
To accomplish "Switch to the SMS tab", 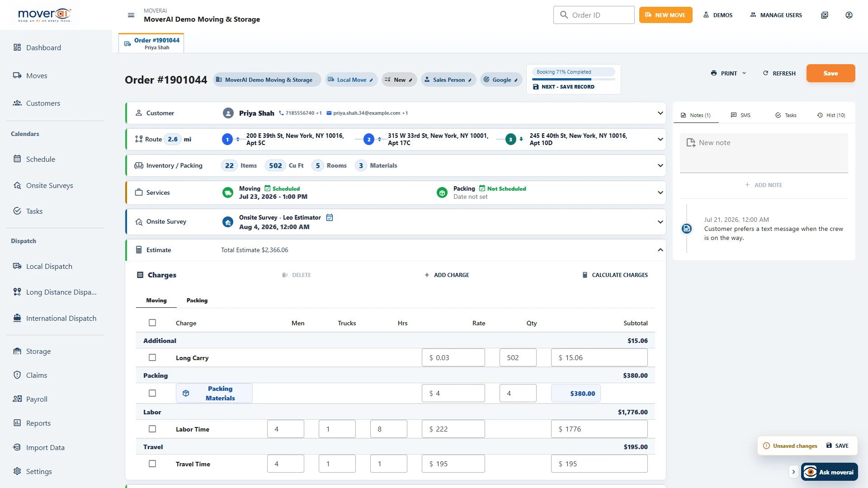I will click(741, 115).
